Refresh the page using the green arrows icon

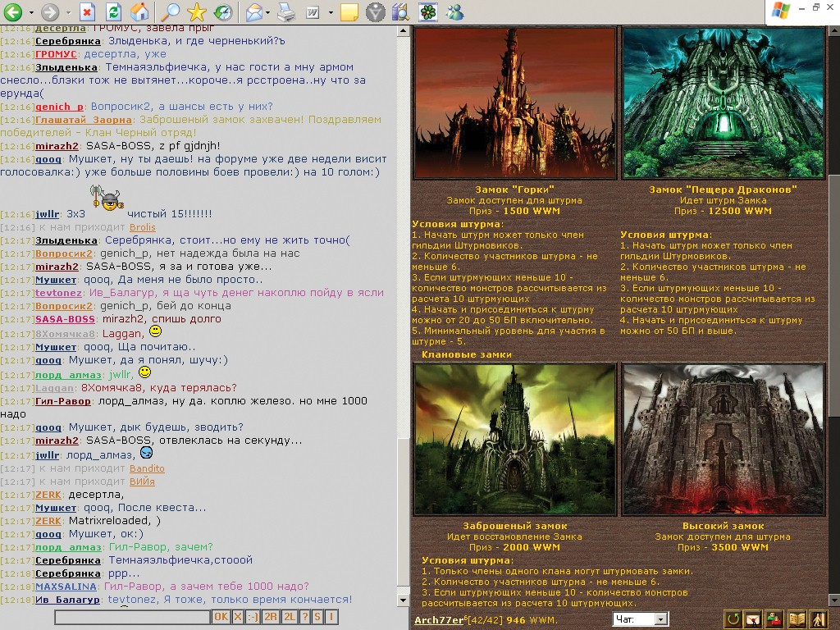[113, 11]
